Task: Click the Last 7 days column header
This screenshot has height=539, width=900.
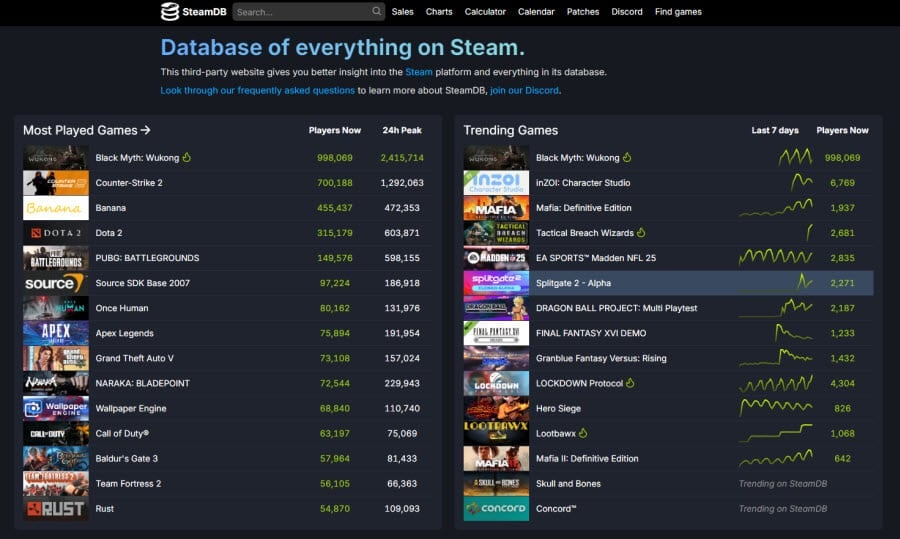Action: pos(775,130)
